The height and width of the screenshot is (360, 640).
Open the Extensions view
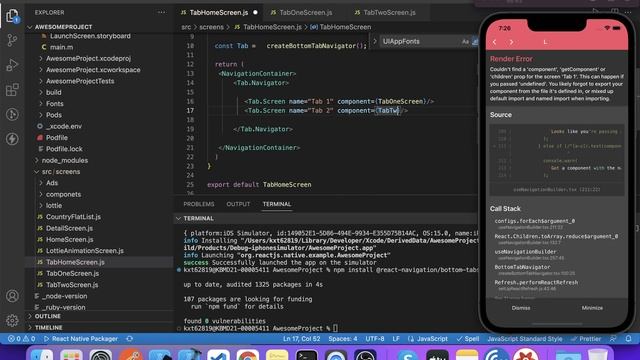(12, 90)
